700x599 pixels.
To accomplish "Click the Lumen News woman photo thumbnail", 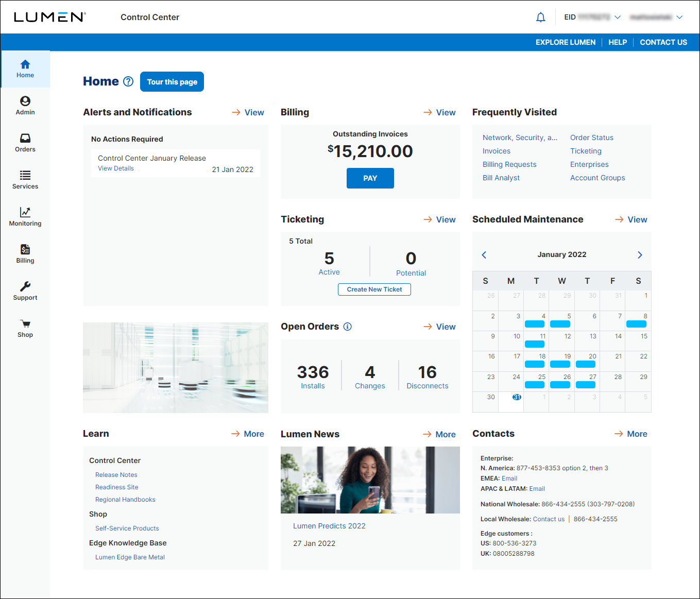I will point(370,480).
